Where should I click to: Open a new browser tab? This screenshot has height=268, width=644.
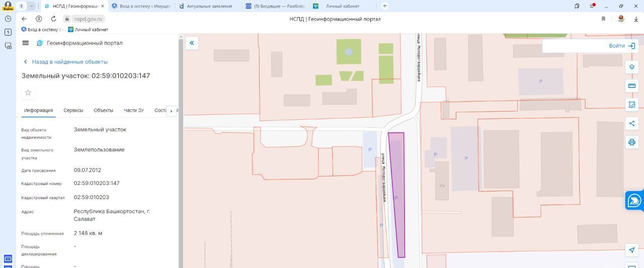point(385,6)
